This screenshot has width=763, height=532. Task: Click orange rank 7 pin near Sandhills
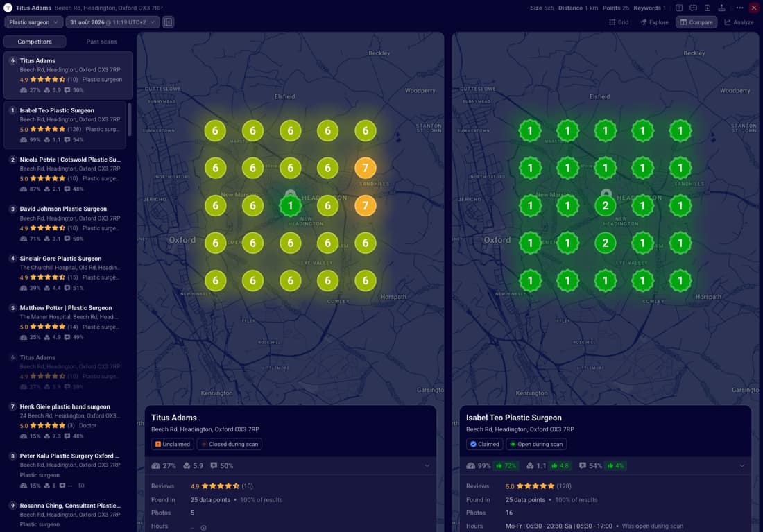coord(365,168)
